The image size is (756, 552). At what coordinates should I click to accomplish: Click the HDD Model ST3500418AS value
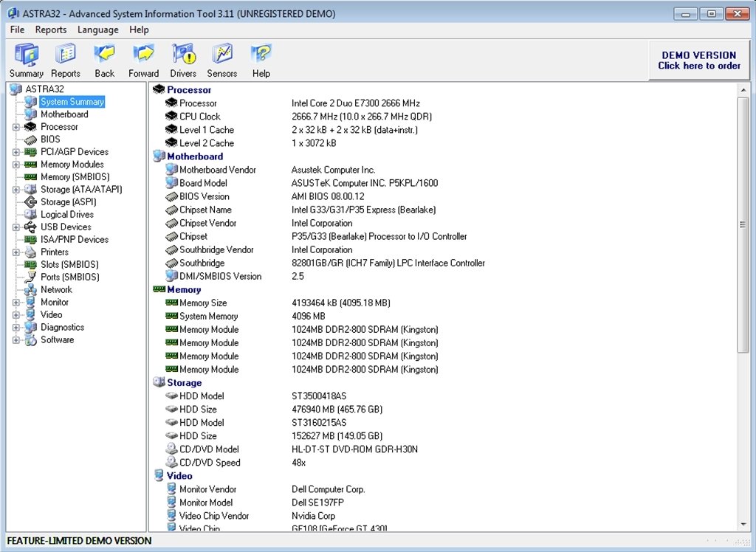319,396
